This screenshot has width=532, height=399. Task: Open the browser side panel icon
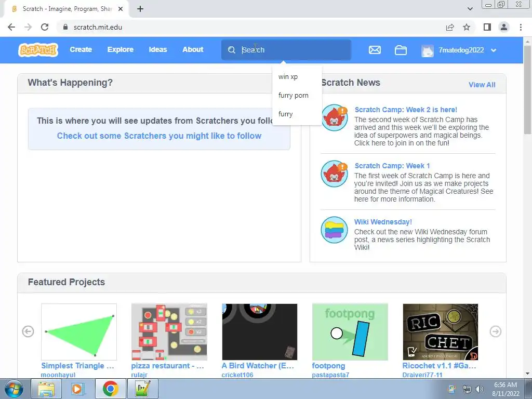click(487, 27)
